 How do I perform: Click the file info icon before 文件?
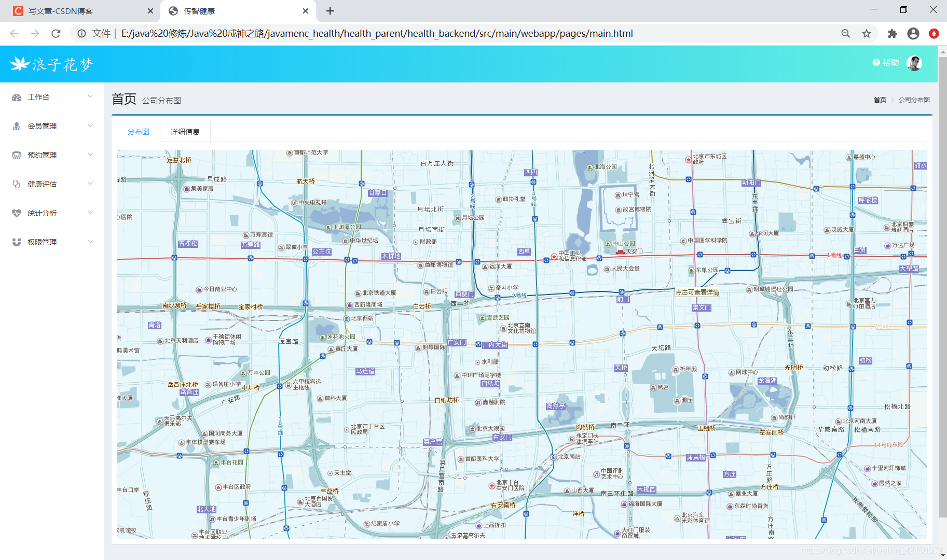(81, 34)
